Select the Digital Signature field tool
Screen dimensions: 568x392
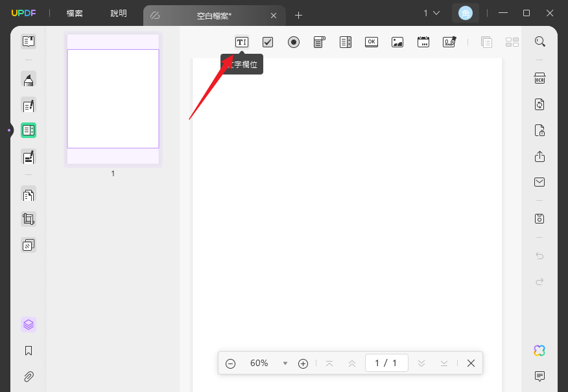click(449, 42)
